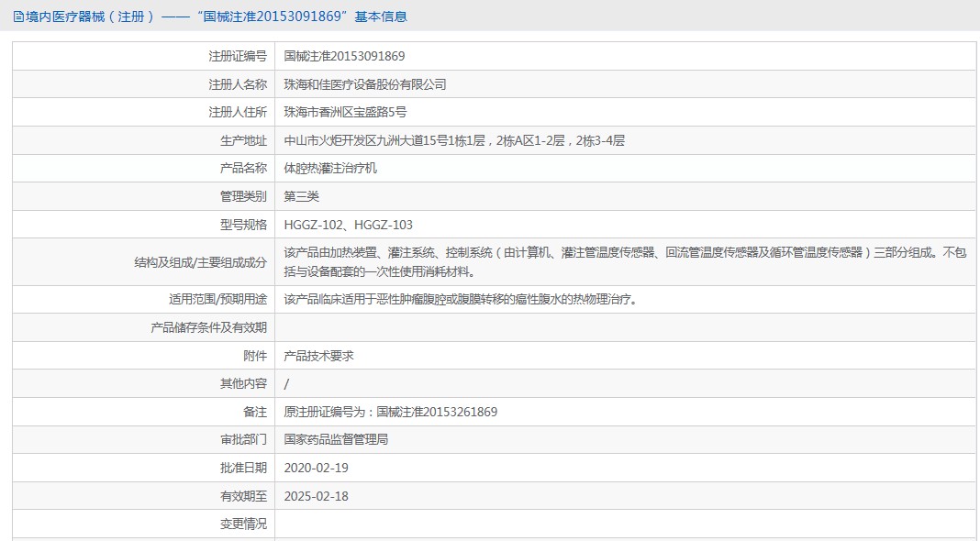Click the document icon beside the page title
The height and width of the screenshot is (541, 980).
pyautogui.click(x=18, y=17)
